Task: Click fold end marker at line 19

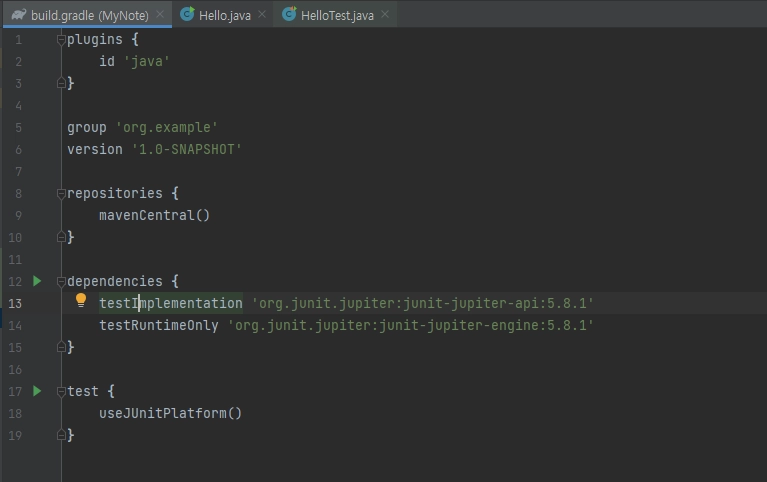Action: coord(61,435)
